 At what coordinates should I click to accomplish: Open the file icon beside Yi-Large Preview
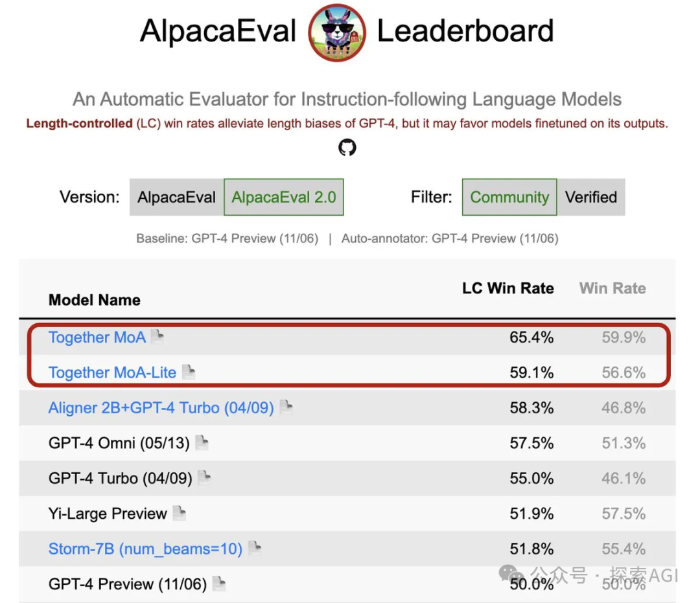coord(179,513)
